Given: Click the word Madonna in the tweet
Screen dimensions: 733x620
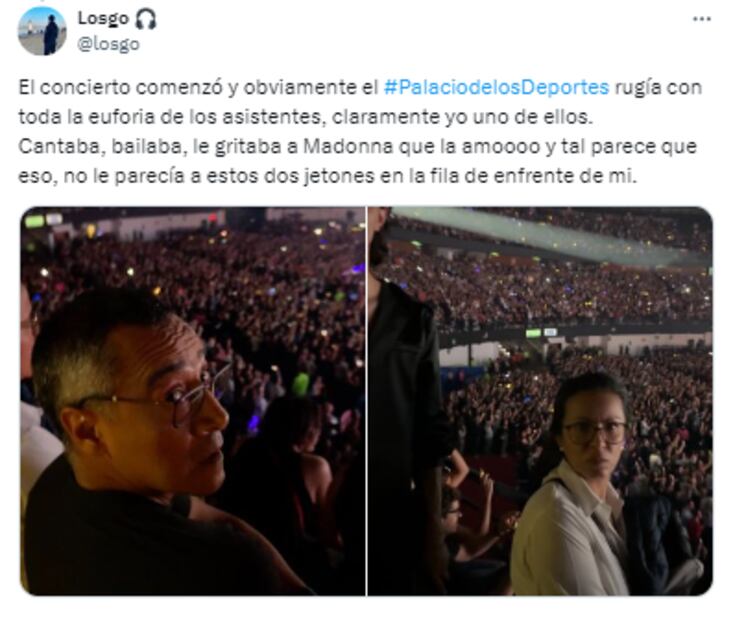Looking at the screenshot, I should coord(348,146).
